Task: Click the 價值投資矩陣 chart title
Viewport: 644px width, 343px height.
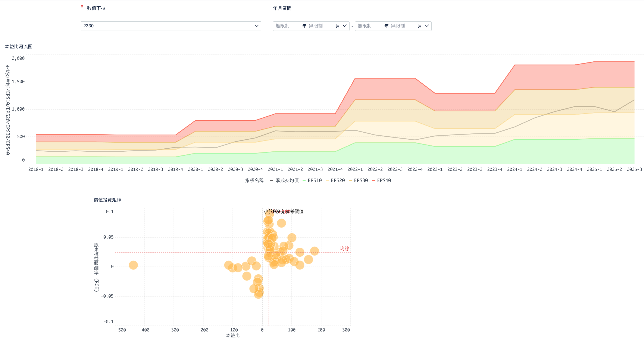Action: click(x=107, y=200)
